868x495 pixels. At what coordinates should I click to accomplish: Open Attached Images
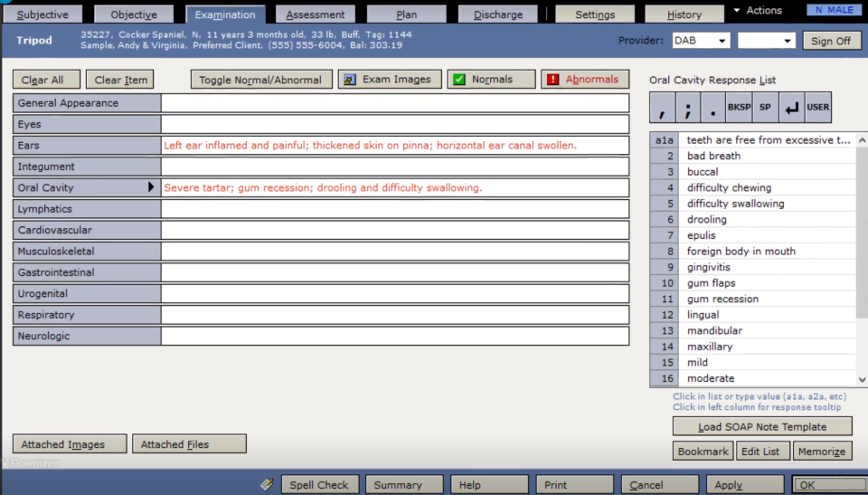point(70,444)
